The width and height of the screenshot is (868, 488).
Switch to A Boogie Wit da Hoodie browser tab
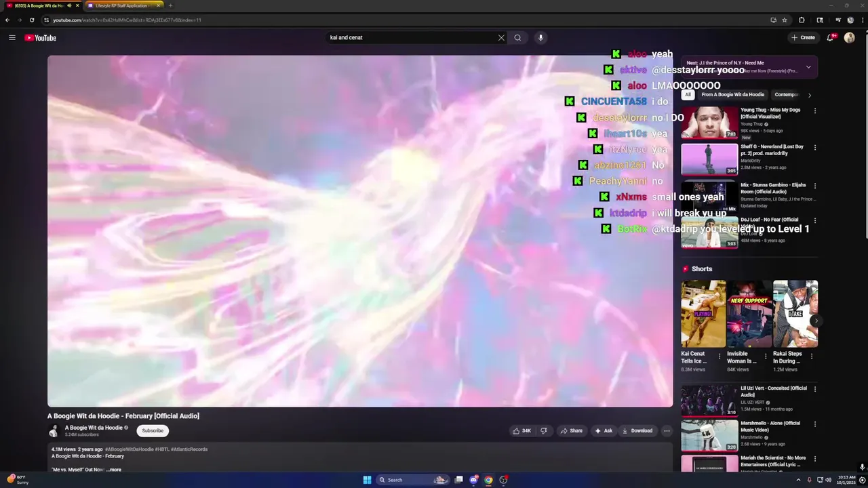[x=41, y=5]
